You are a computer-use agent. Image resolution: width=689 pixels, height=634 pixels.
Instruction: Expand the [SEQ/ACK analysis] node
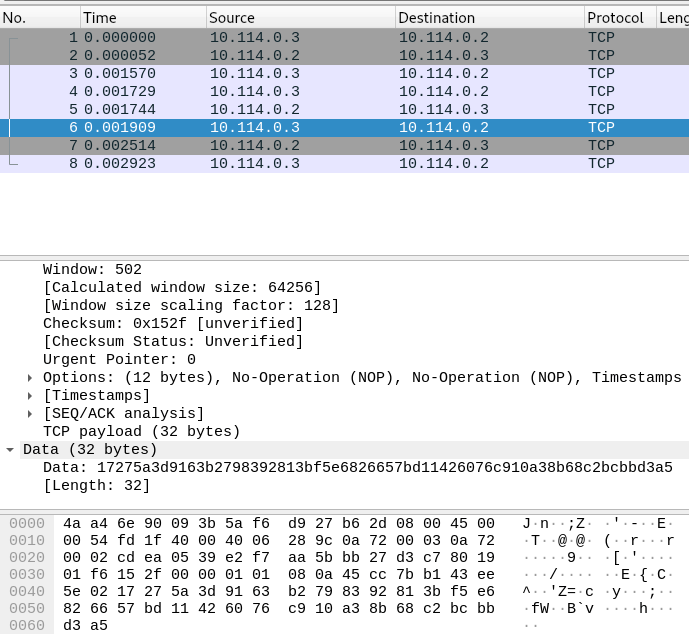(30, 414)
